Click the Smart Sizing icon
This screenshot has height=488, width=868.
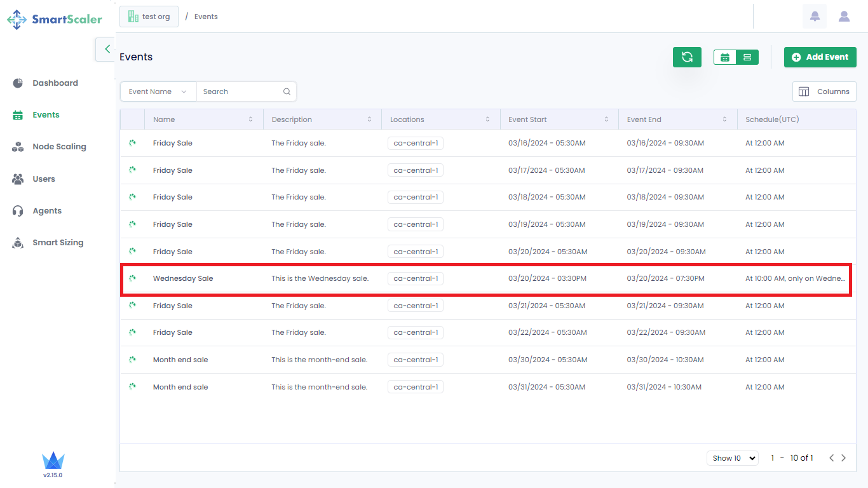(18, 243)
